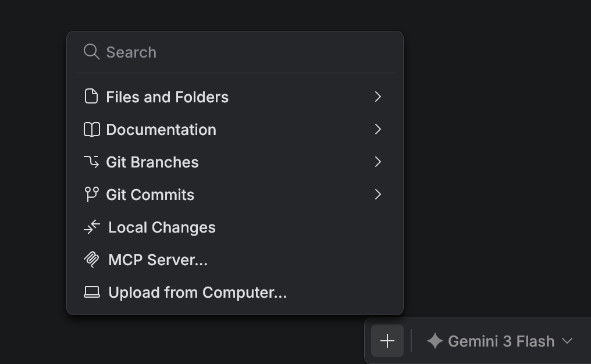The image size is (591, 364).
Task: Click the Documentation book icon
Action: pyautogui.click(x=92, y=130)
